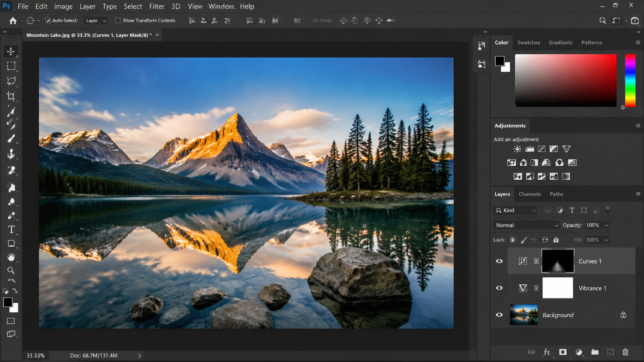Close the Mountain Lake.jpg document tab
Viewport: 644px width, 362px height.
(x=157, y=35)
